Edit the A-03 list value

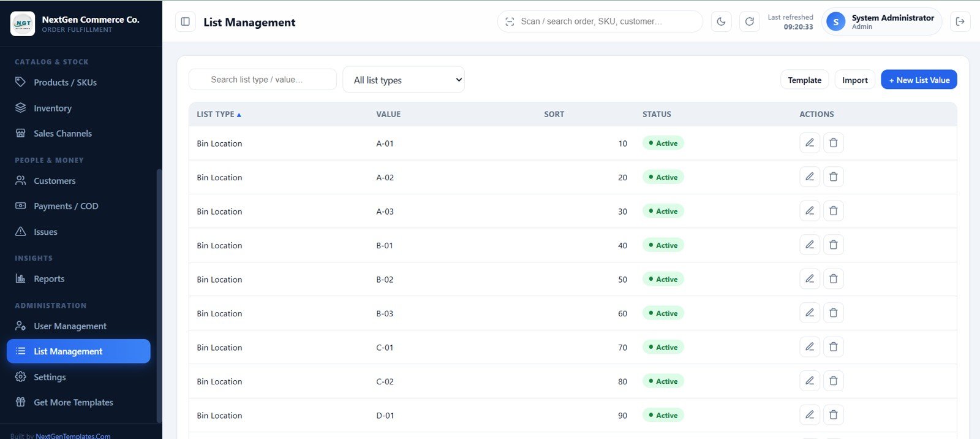(810, 211)
